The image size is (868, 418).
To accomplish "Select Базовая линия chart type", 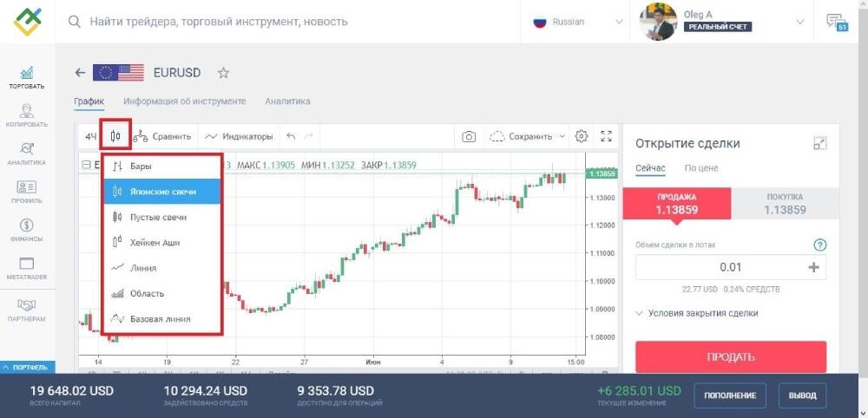I will click(162, 318).
